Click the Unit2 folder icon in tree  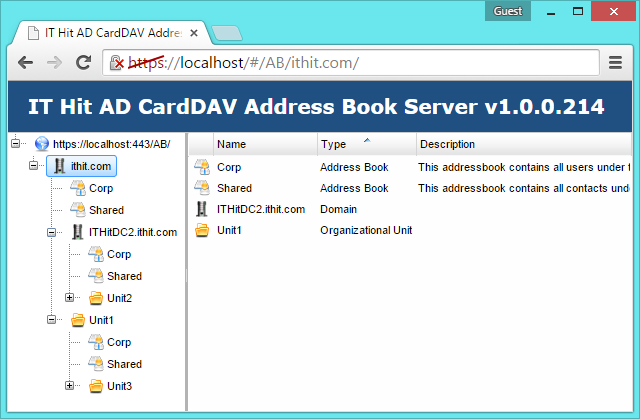click(x=96, y=298)
